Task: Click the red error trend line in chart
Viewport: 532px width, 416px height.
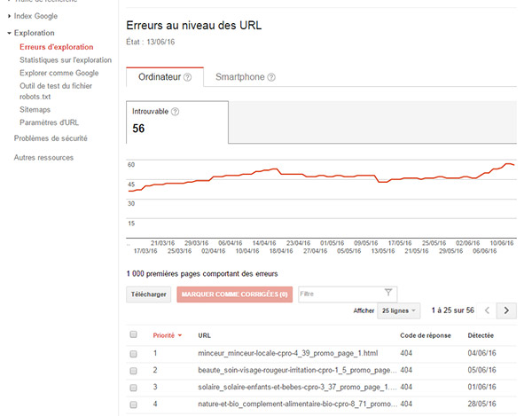Action: (x=321, y=177)
